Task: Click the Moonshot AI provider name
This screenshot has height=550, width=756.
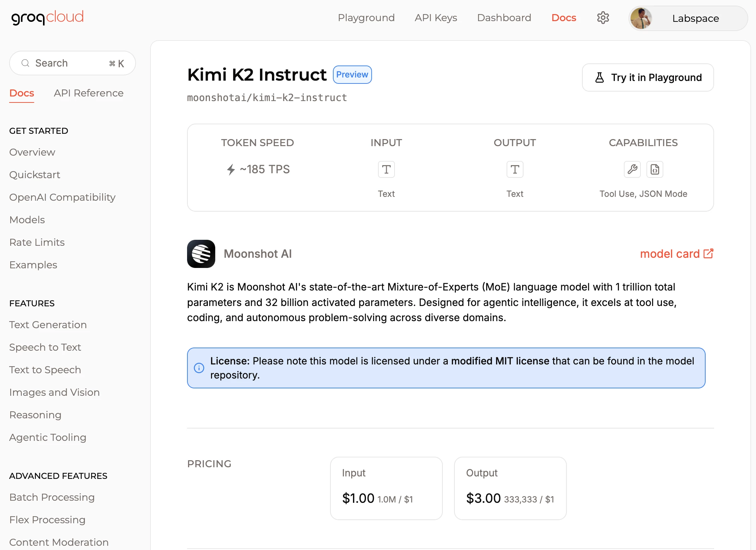Action: click(258, 254)
